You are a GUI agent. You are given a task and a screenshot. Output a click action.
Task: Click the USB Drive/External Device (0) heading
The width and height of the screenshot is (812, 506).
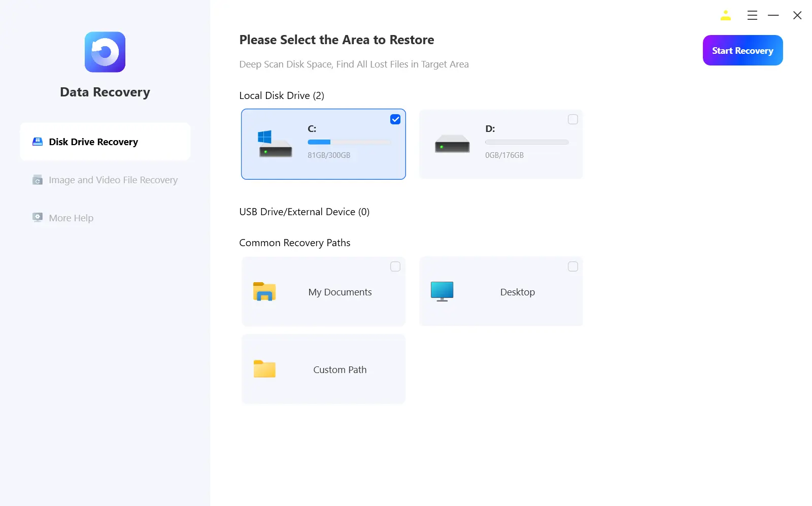[304, 212]
